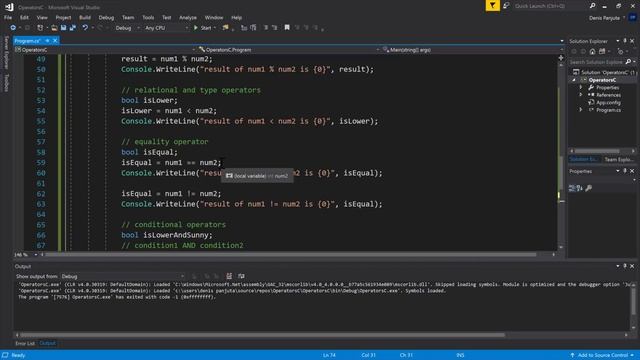The image size is (640, 360).
Task: Pin the Properties panel
Action: point(625,171)
